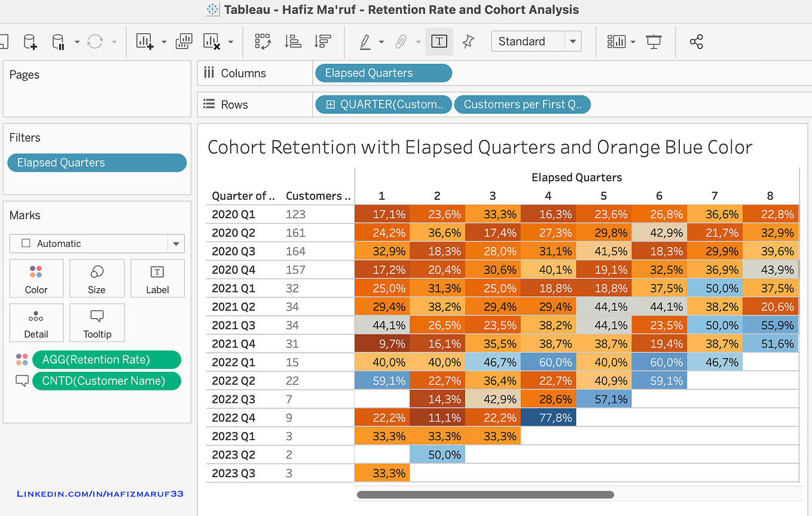Click the Share workbook icon
812x516 pixels.
pyautogui.click(x=697, y=42)
